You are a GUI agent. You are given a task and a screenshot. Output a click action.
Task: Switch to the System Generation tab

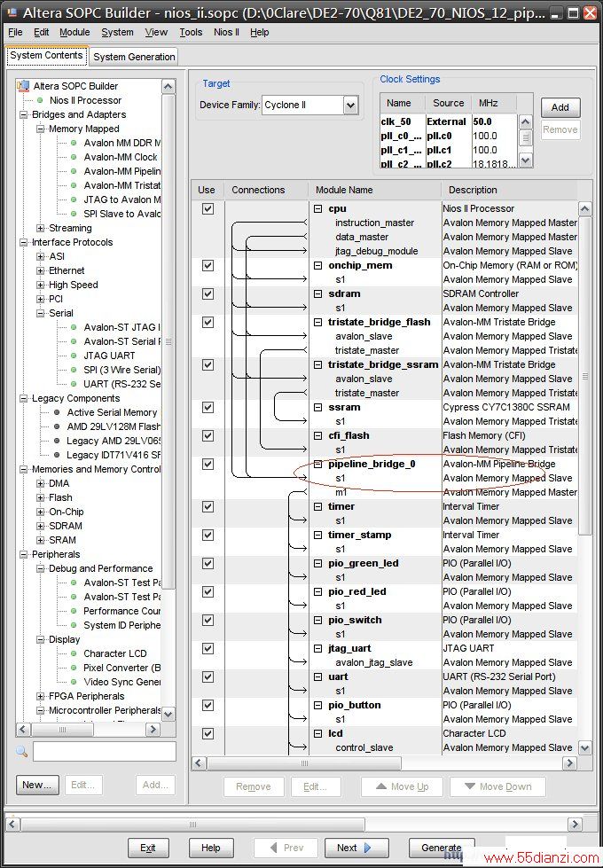(x=134, y=57)
